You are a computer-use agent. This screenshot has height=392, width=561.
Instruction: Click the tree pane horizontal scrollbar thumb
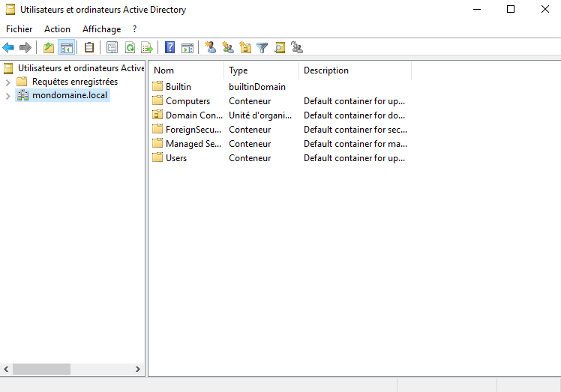(x=41, y=369)
